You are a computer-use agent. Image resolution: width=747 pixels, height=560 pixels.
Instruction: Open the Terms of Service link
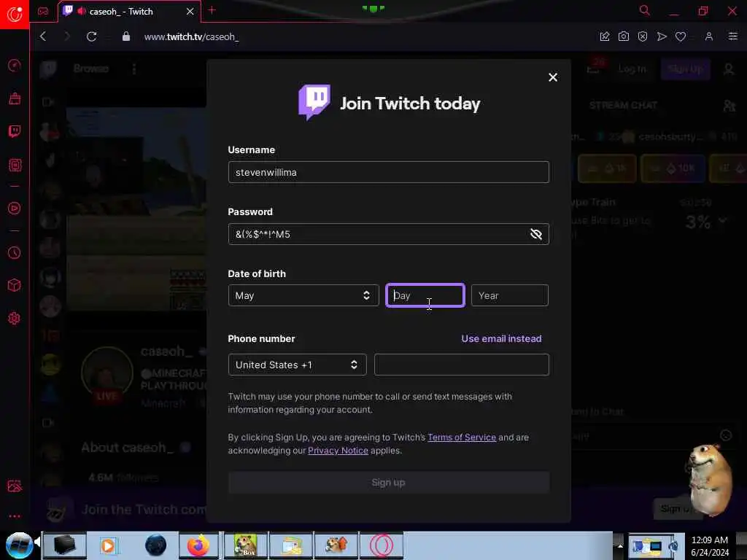coord(462,437)
